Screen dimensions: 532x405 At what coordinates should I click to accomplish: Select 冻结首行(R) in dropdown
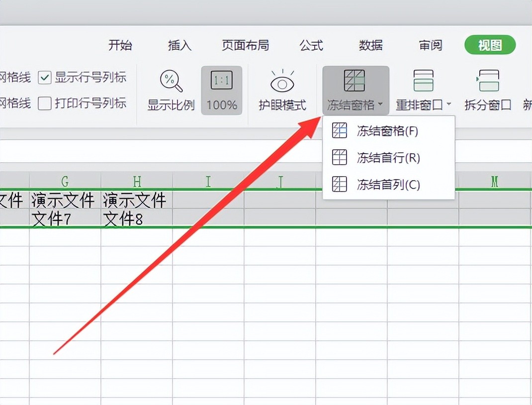click(x=388, y=158)
